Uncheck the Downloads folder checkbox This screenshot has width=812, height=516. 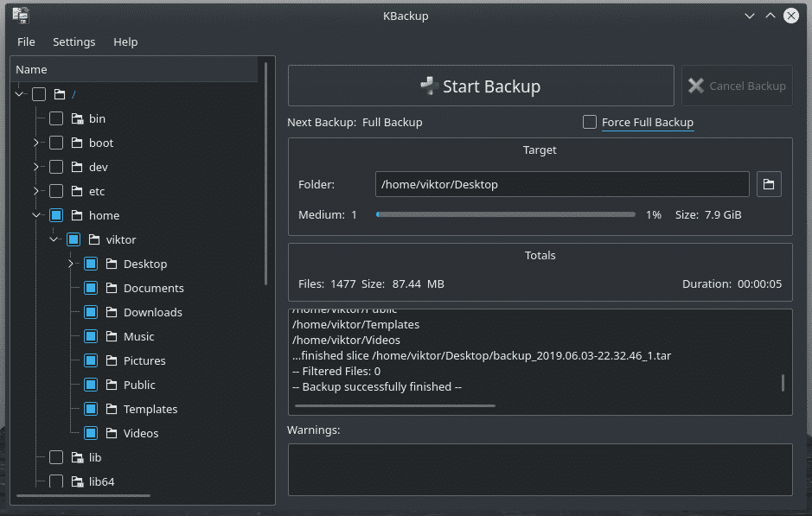(x=91, y=312)
